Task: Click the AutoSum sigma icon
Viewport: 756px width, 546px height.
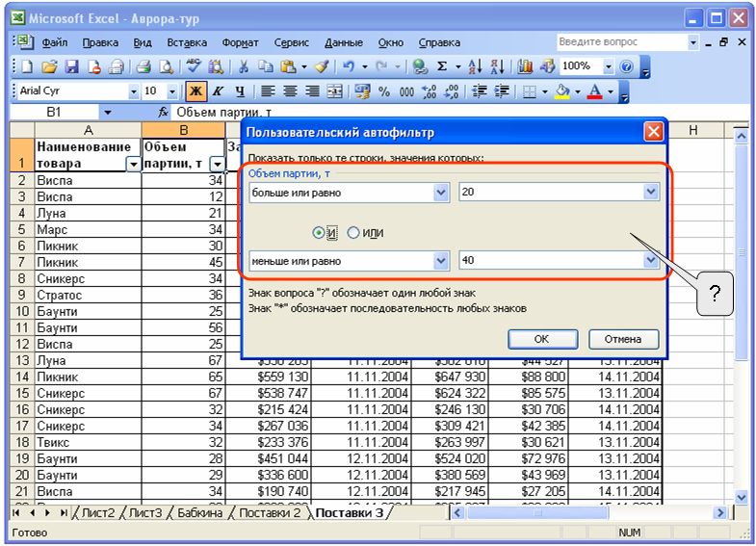Action: click(x=442, y=66)
